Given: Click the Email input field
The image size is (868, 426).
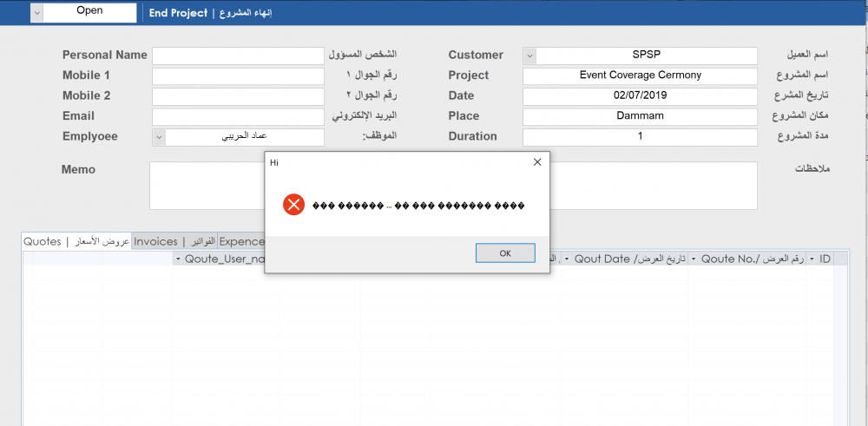Looking at the screenshot, I should pyautogui.click(x=238, y=117).
